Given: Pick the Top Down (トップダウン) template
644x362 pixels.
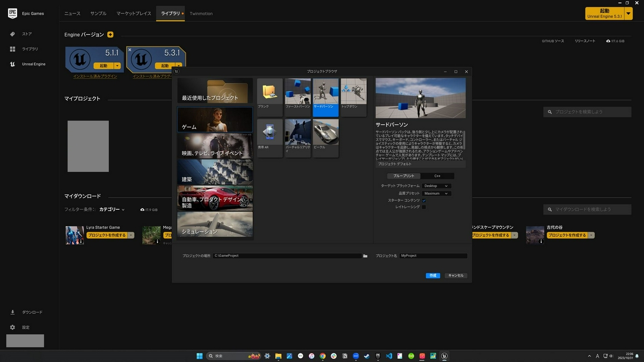Looking at the screenshot, I should click(354, 98).
